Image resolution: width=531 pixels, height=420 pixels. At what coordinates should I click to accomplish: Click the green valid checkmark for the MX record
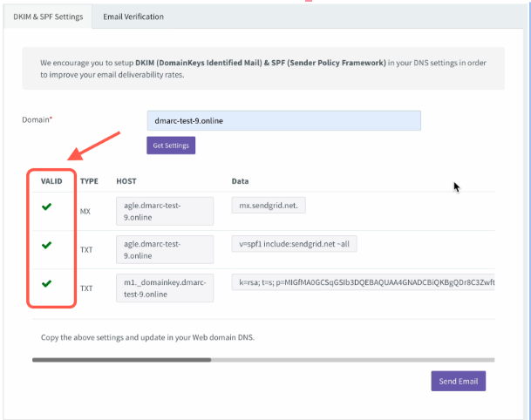(47, 207)
